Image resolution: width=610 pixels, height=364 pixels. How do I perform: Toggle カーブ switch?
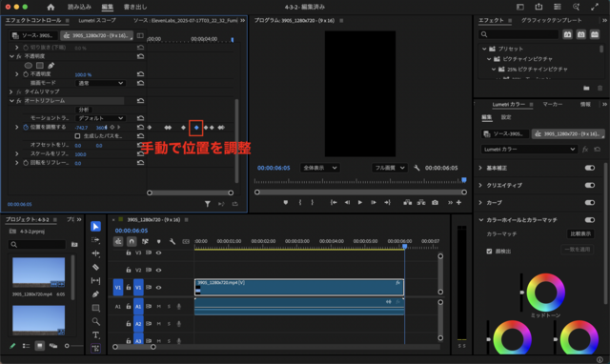590,202
